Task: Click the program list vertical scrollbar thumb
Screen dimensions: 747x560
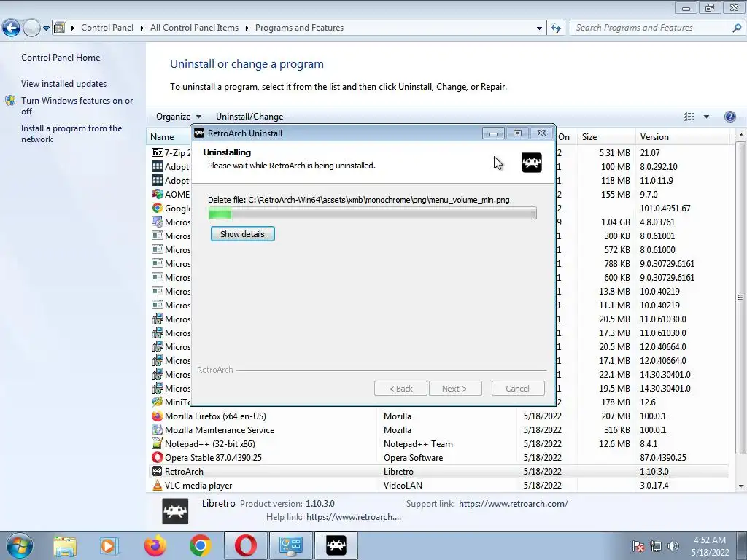Action: coord(740,297)
